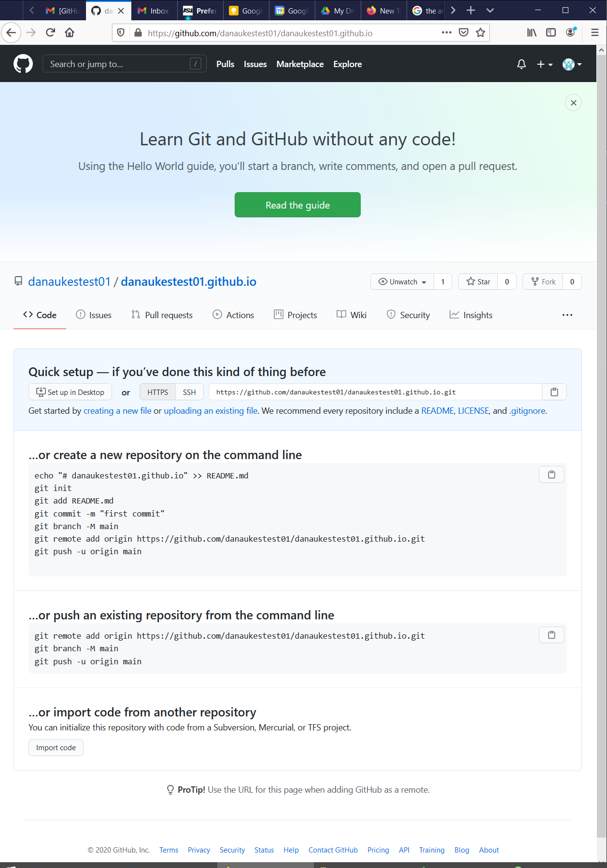Bookmark this page with the star
607x868 pixels.
click(480, 33)
